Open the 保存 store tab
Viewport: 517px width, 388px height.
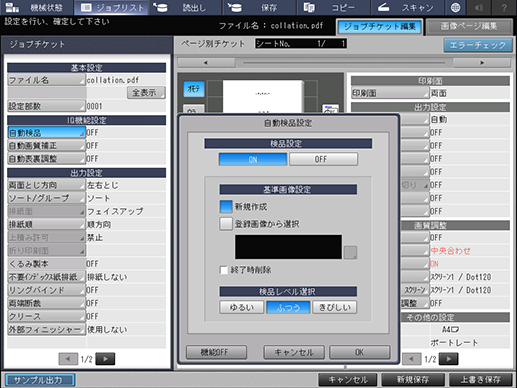click(x=259, y=7)
